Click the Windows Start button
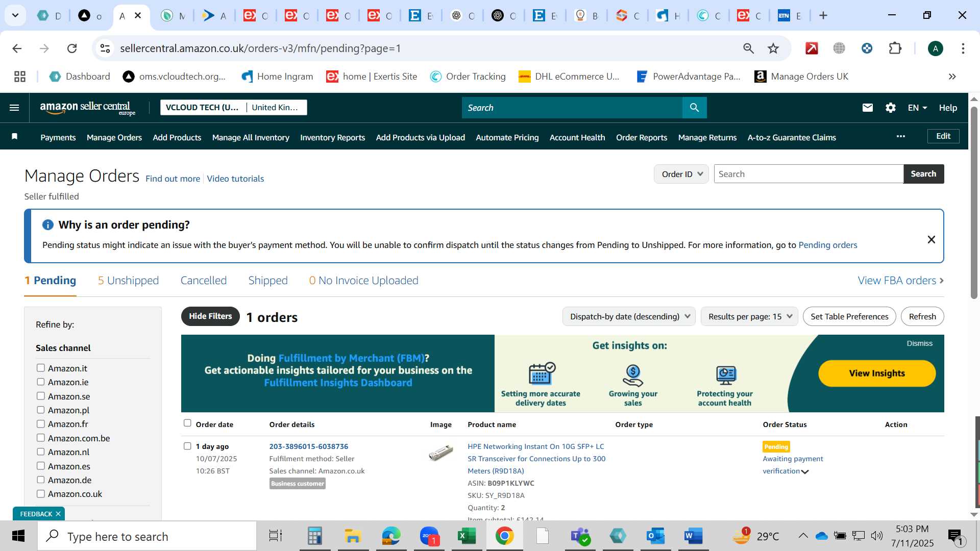 (x=18, y=536)
